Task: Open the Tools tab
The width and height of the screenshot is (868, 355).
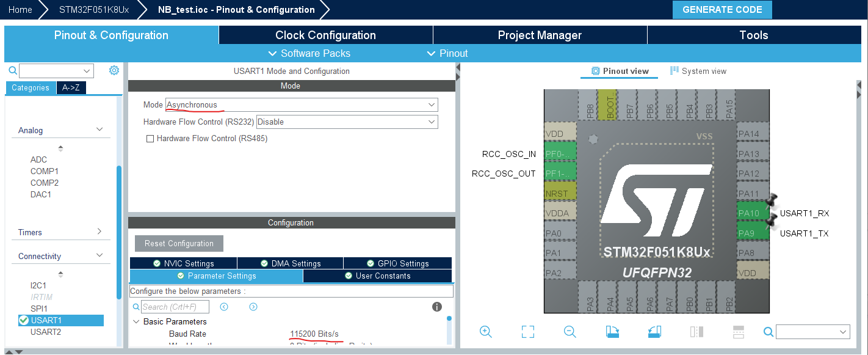Action: 754,35
